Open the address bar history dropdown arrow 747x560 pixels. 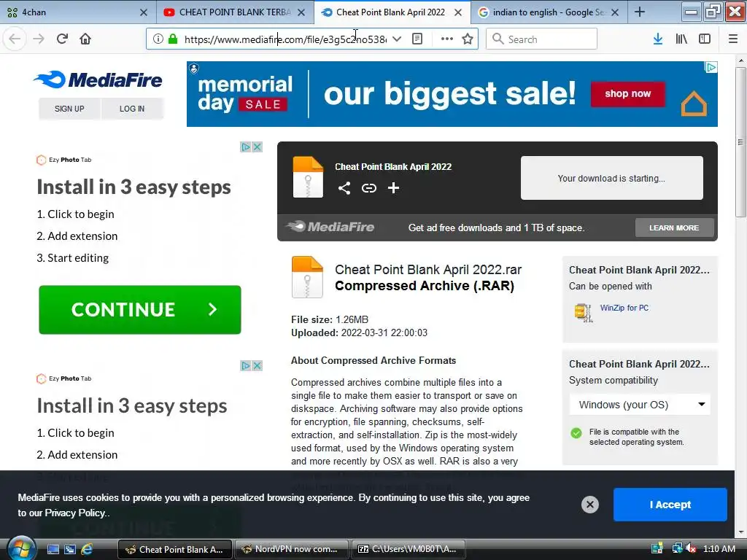point(397,39)
